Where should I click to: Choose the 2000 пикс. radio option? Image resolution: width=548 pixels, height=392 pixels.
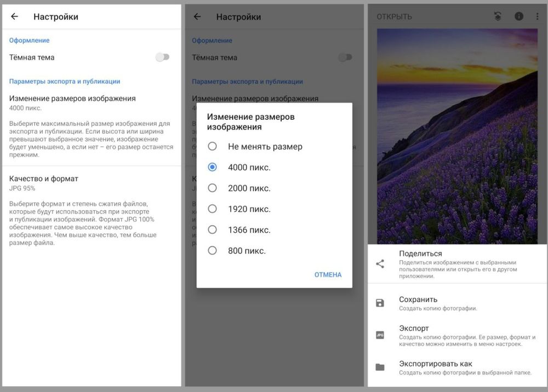213,188
